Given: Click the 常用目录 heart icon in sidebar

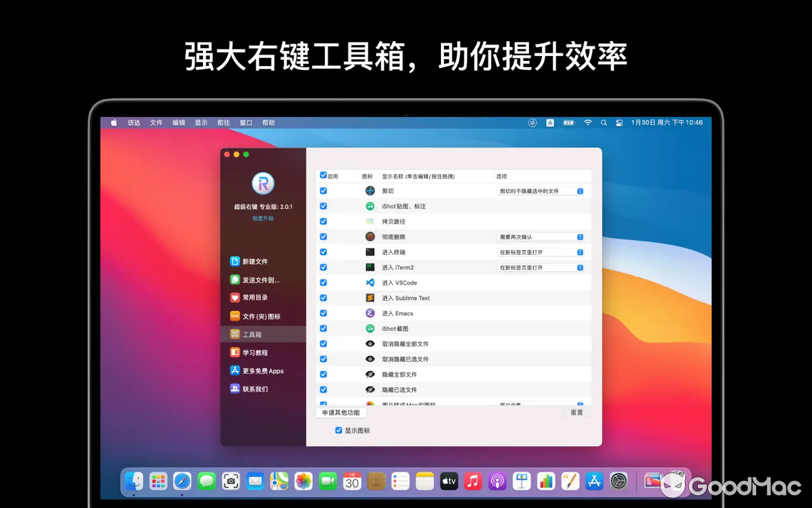Looking at the screenshot, I should [235, 297].
